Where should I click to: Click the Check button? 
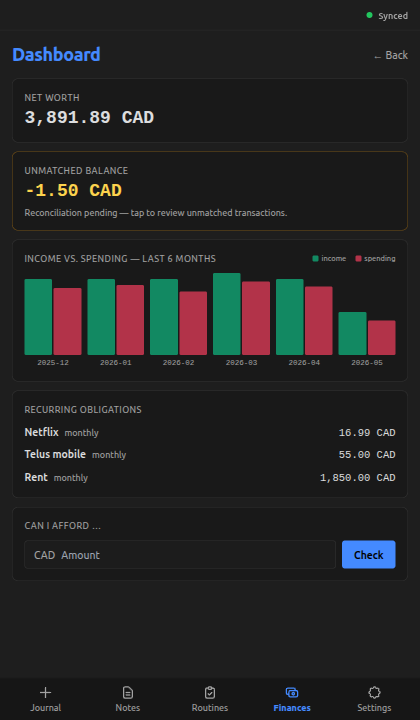coord(369,555)
